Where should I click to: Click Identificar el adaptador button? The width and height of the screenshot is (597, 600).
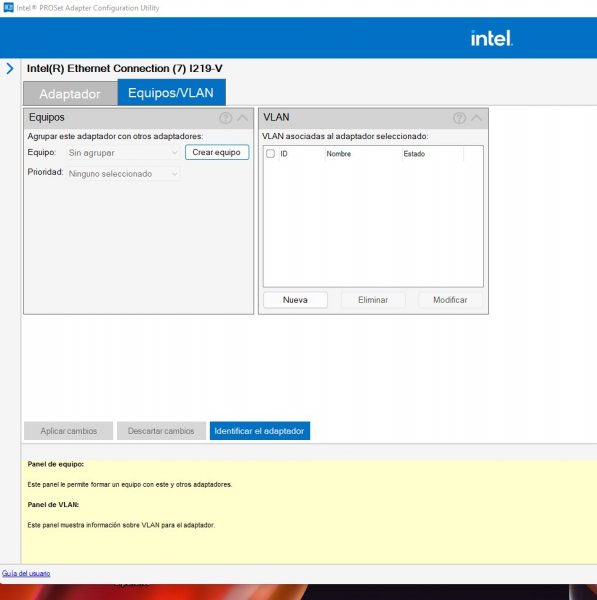[260, 431]
